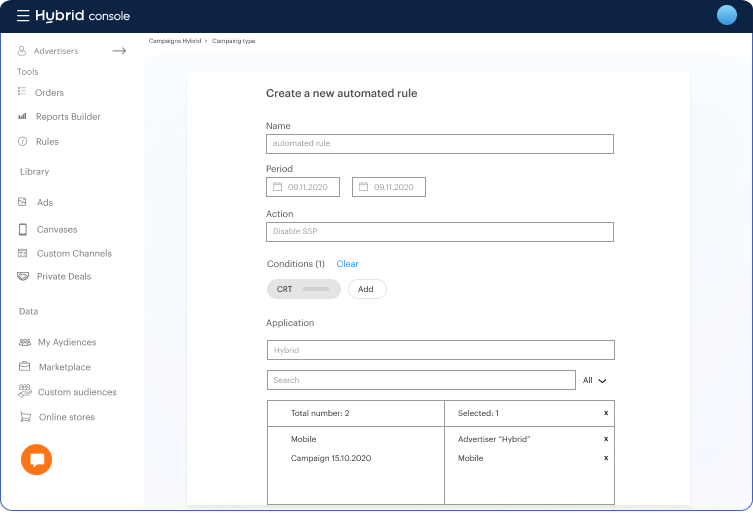
Task: Open the Advertisers menu item
Action: tap(56, 51)
